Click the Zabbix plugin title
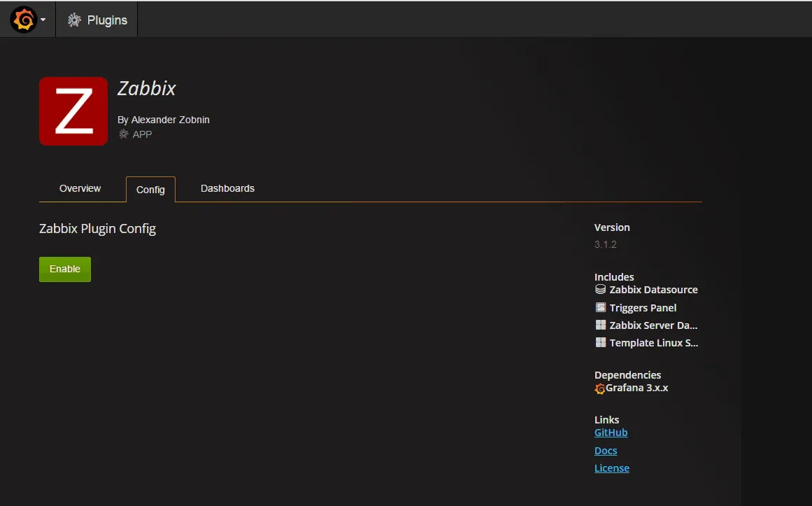Viewport: 812px width, 506px height. (x=147, y=89)
